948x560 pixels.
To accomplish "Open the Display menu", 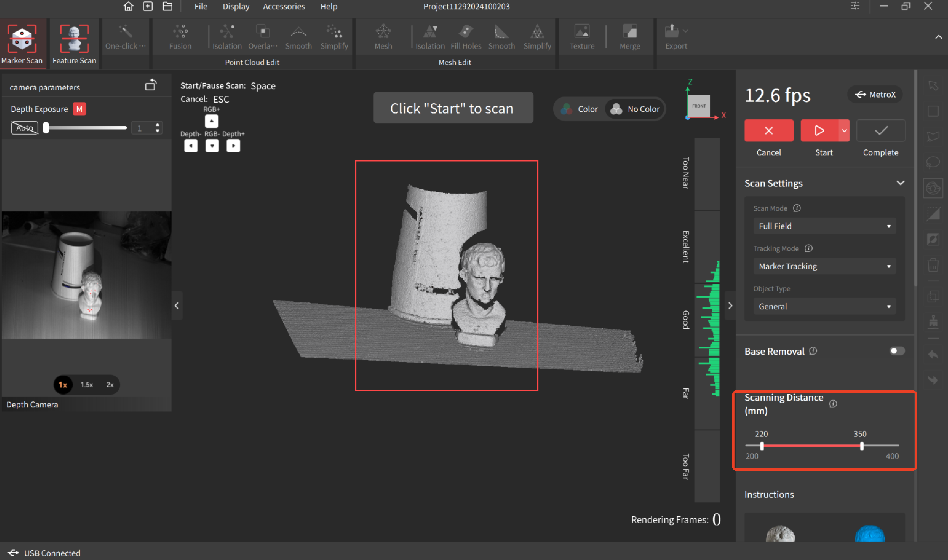I will [x=236, y=6].
